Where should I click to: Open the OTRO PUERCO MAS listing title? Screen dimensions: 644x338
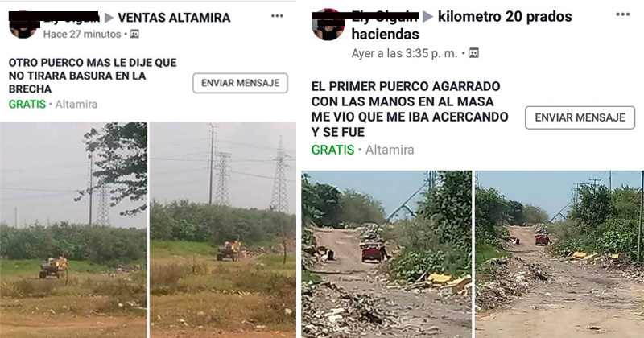click(93, 76)
